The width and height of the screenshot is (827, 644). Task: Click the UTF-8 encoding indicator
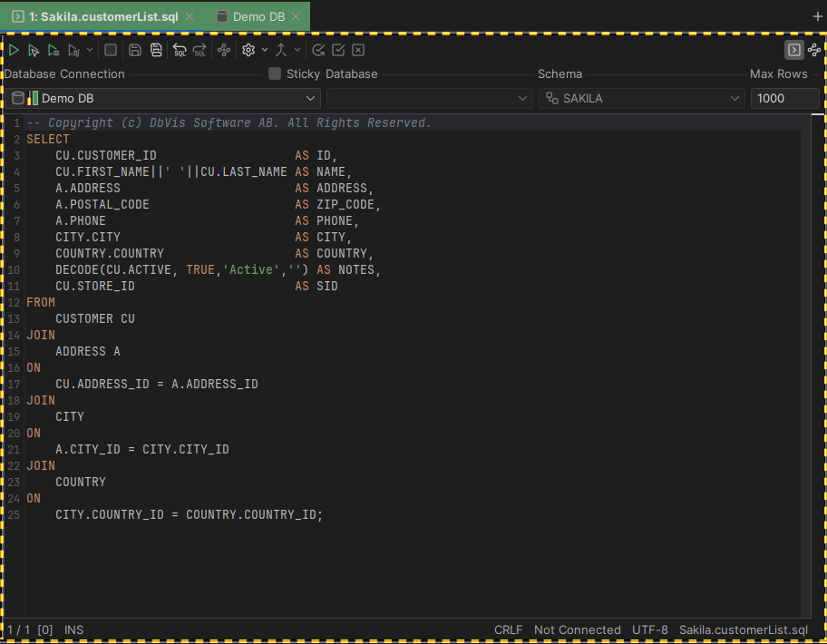tap(650, 629)
